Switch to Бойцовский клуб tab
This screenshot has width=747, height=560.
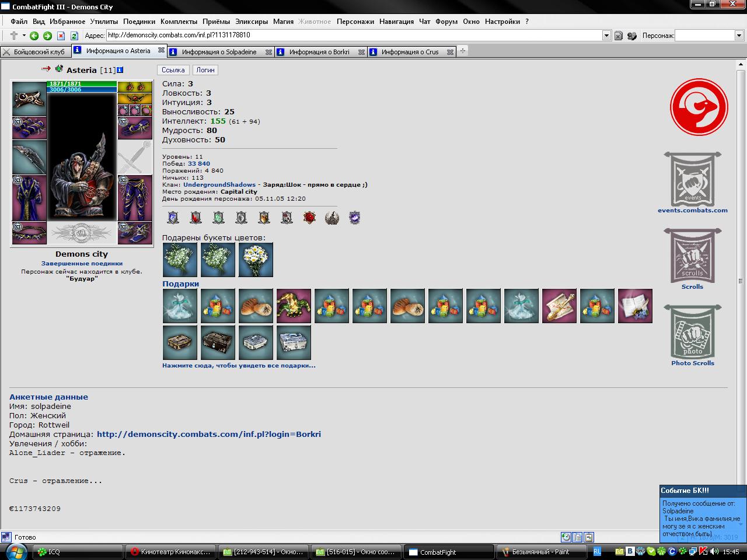click(x=35, y=52)
